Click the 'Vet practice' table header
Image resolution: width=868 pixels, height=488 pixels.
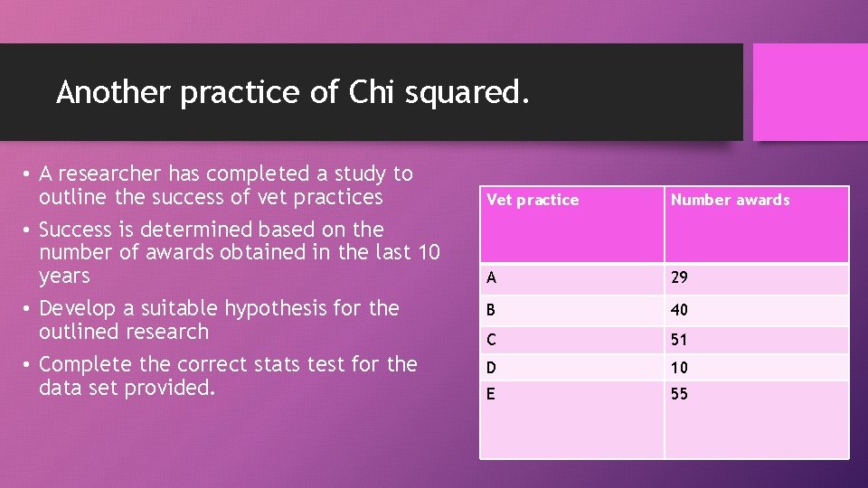(x=533, y=200)
